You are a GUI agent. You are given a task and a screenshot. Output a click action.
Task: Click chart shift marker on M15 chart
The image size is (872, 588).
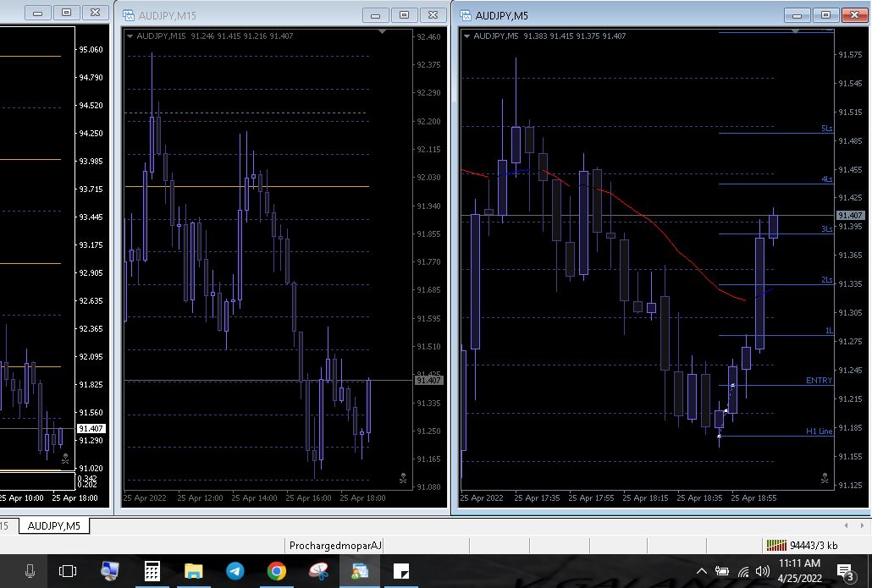click(382, 31)
